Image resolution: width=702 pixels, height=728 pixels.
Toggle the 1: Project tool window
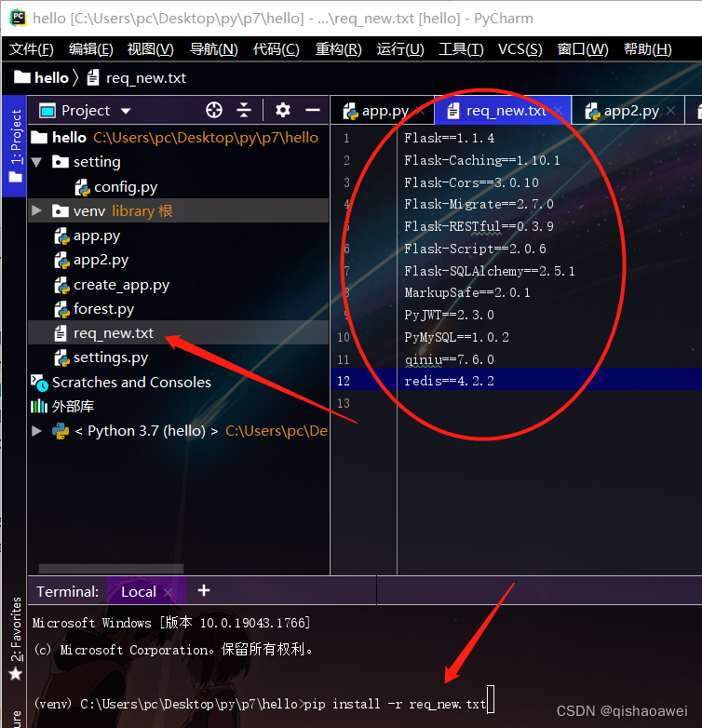click(14, 146)
